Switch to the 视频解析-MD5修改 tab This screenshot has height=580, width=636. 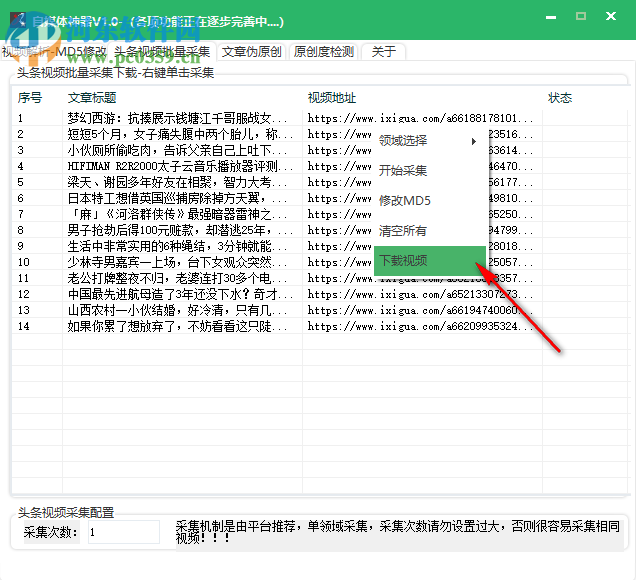(x=54, y=51)
